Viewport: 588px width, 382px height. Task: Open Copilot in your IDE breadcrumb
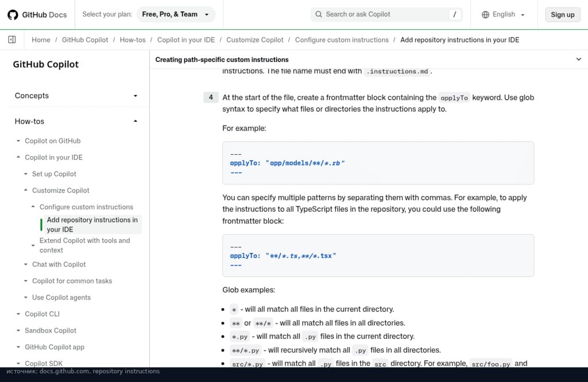[x=186, y=40]
